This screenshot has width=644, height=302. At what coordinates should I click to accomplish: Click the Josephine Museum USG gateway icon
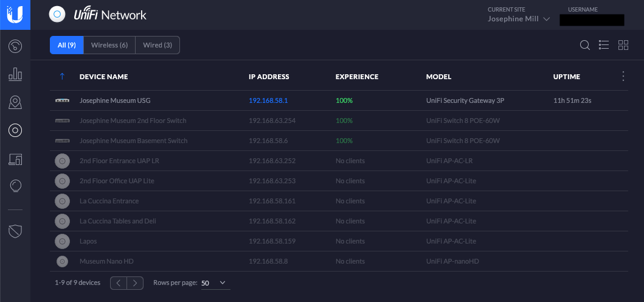pos(63,100)
